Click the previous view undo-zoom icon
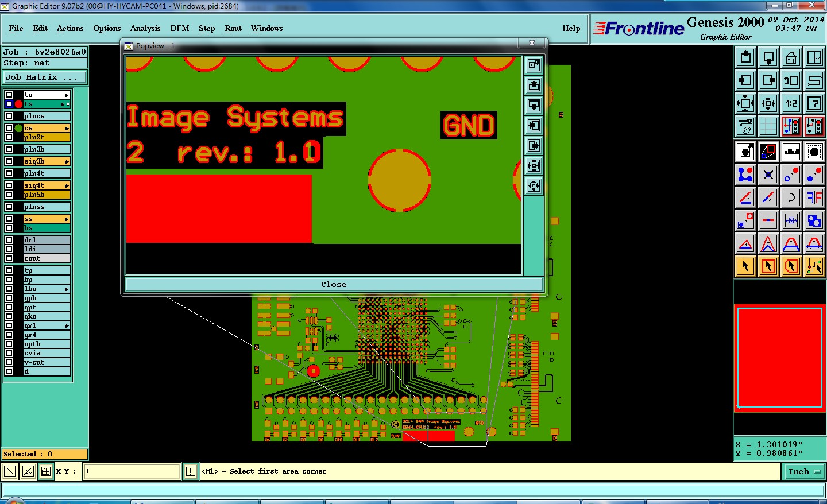Viewport: 827px width, 504px height. coord(791,80)
